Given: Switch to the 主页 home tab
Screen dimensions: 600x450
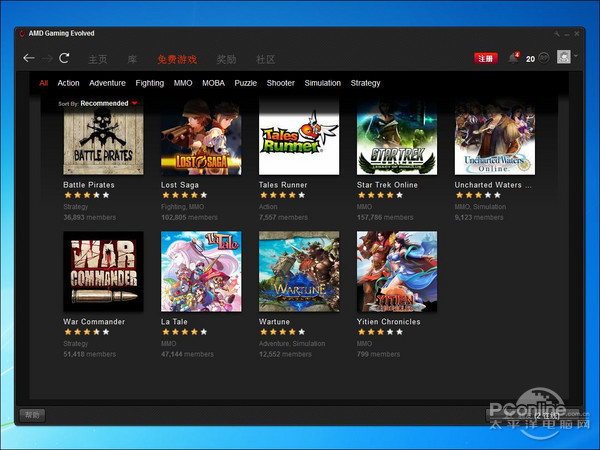Looking at the screenshot, I should pos(97,59).
